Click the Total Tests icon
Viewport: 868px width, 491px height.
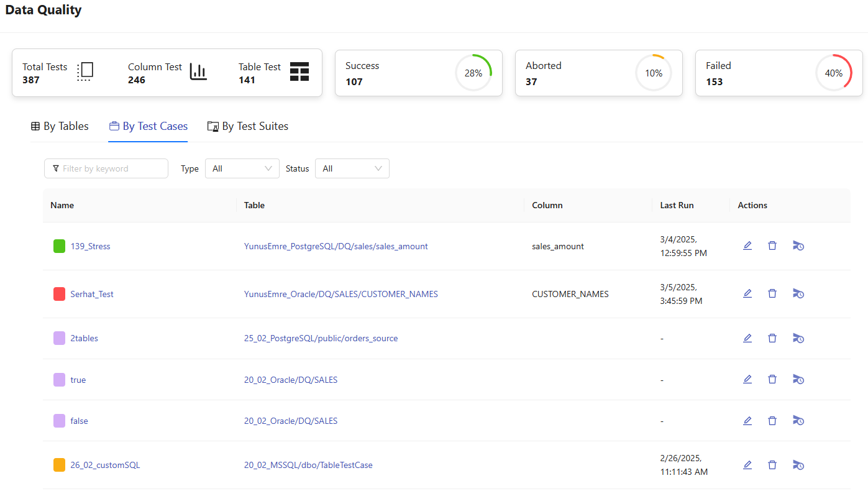[85, 72]
